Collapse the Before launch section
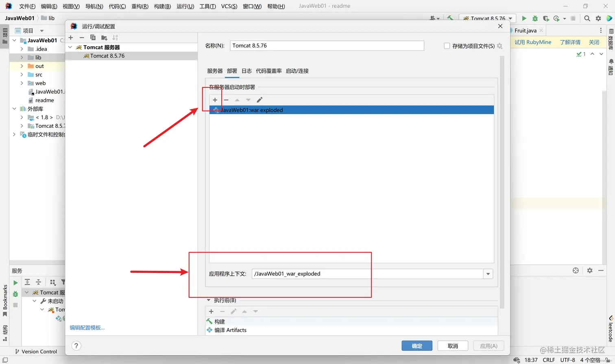Image resolution: width=615 pixels, height=364 pixels. coord(209,300)
